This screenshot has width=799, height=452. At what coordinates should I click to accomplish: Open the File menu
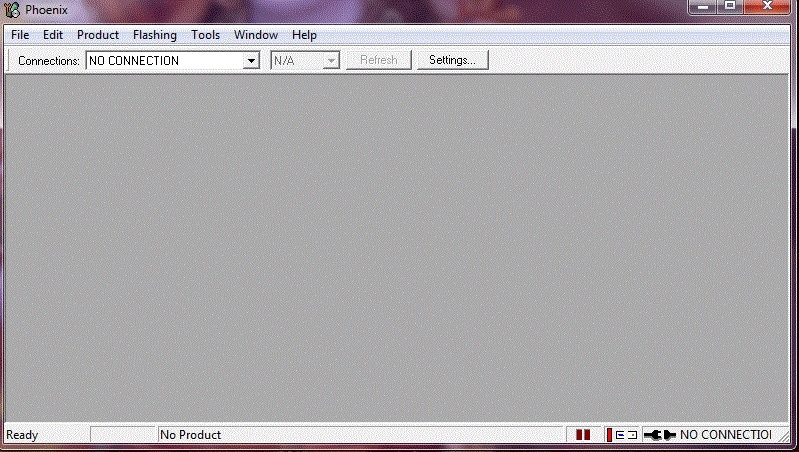pyautogui.click(x=20, y=35)
